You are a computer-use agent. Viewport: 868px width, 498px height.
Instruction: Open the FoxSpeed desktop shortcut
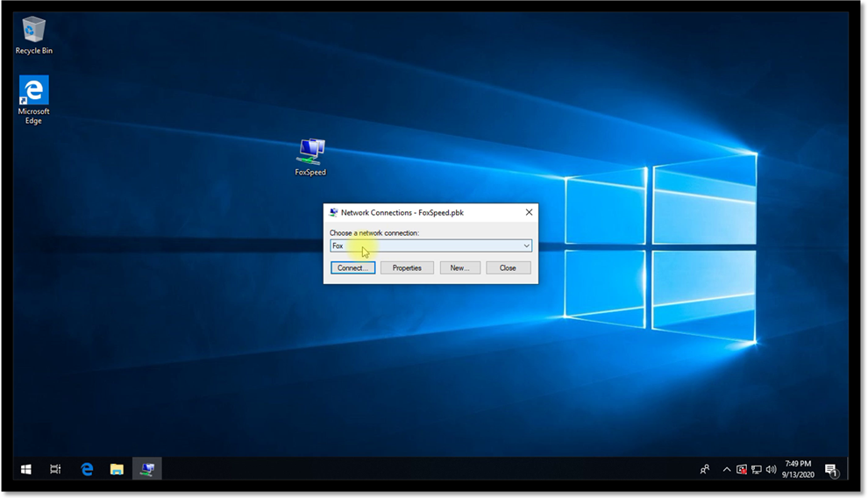pos(310,153)
